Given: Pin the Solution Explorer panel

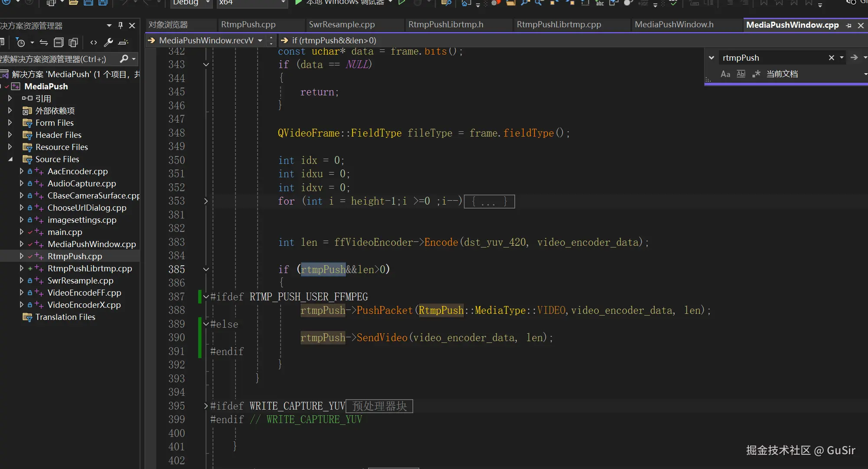Looking at the screenshot, I should point(121,26).
